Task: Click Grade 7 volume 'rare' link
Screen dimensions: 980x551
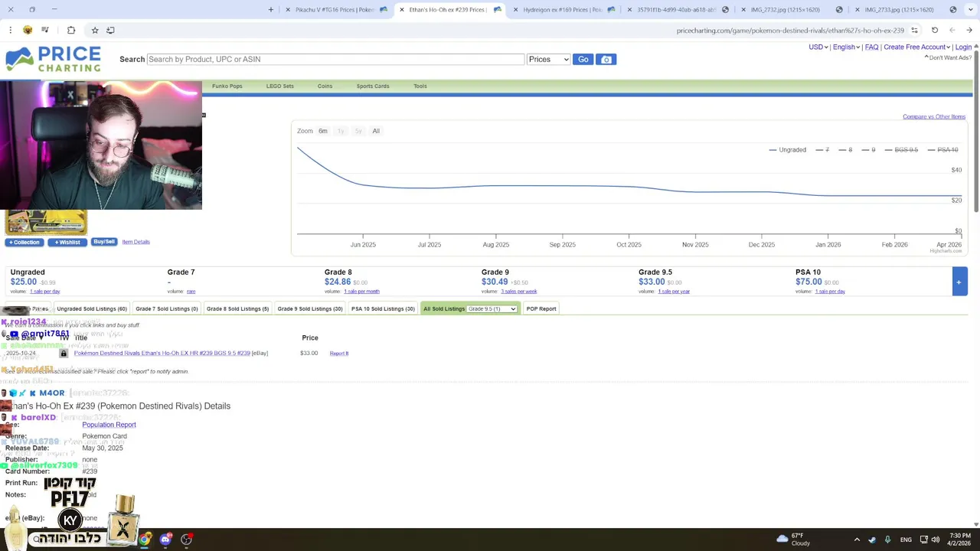Action: pyautogui.click(x=191, y=292)
